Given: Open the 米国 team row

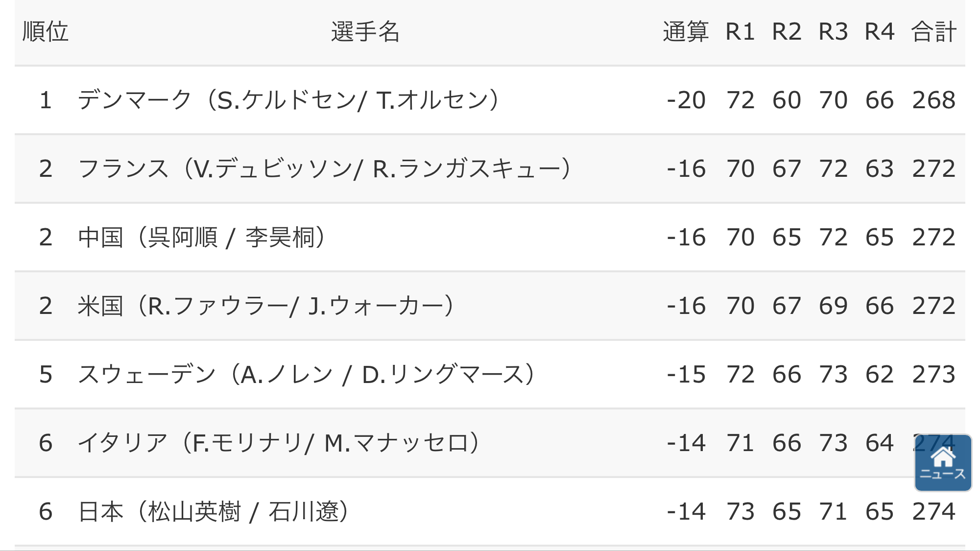Looking at the screenshot, I should click(x=490, y=306).
